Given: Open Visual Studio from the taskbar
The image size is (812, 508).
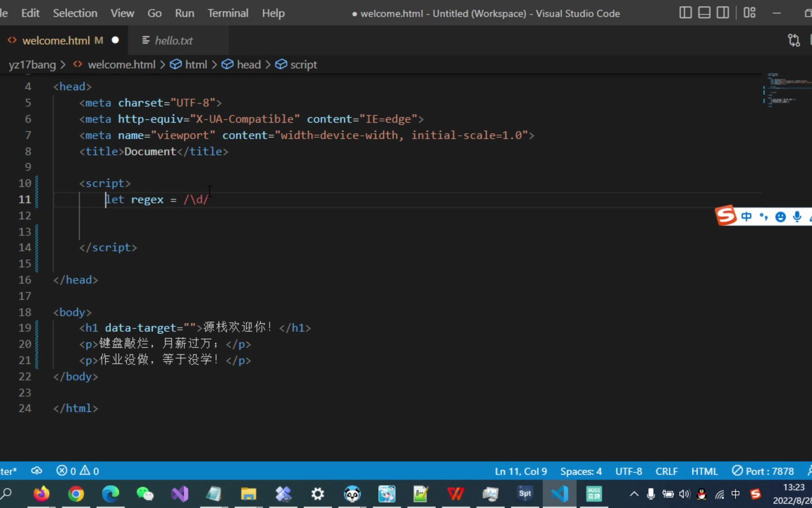Looking at the screenshot, I should pyautogui.click(x=180, y=494).
